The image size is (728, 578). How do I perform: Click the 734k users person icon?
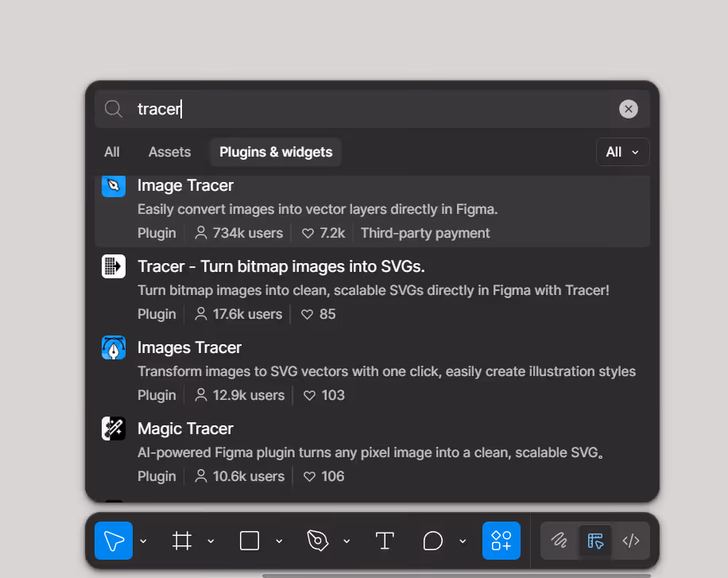click(x=200, y=232)
